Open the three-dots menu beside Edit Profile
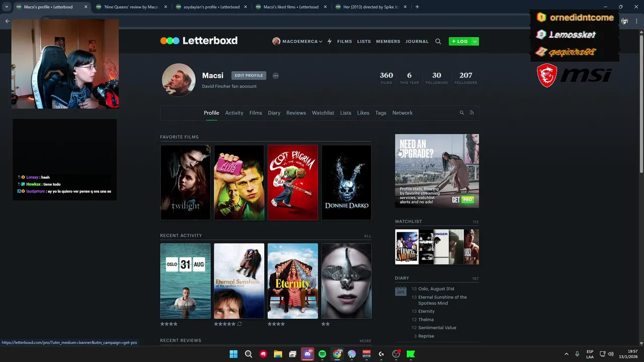Viewport: 644px width, 362px height. [276, 75]
